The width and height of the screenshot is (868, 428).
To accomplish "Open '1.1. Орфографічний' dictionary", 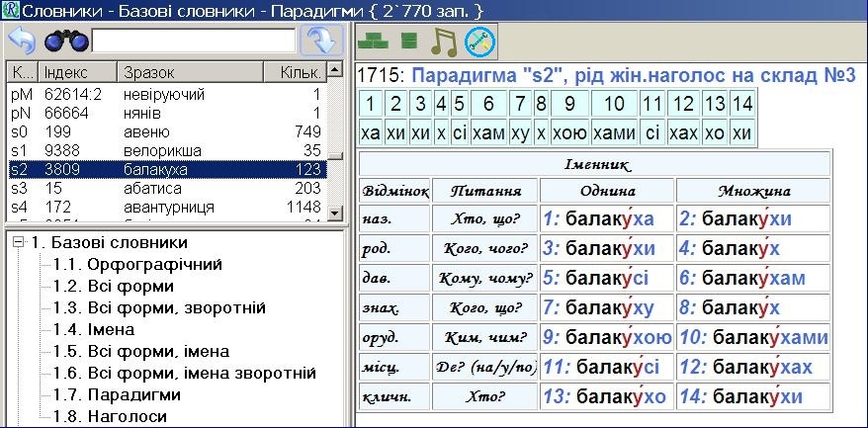I will coord(137,264).
